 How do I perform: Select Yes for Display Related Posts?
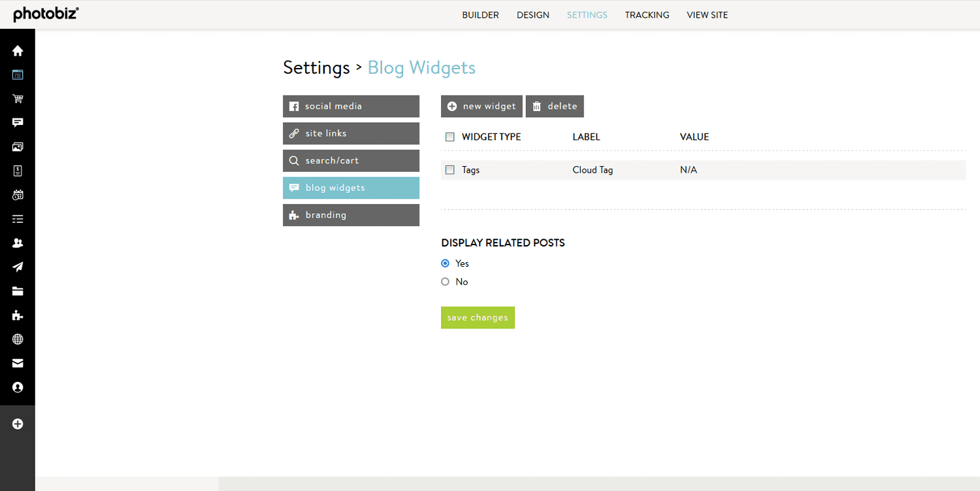445,263
